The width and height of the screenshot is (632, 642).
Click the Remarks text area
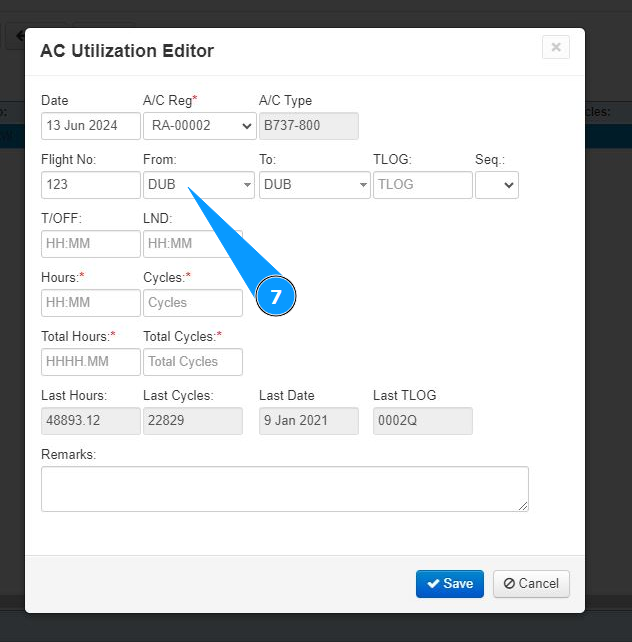pyautogui.click(x=284, y=489)
